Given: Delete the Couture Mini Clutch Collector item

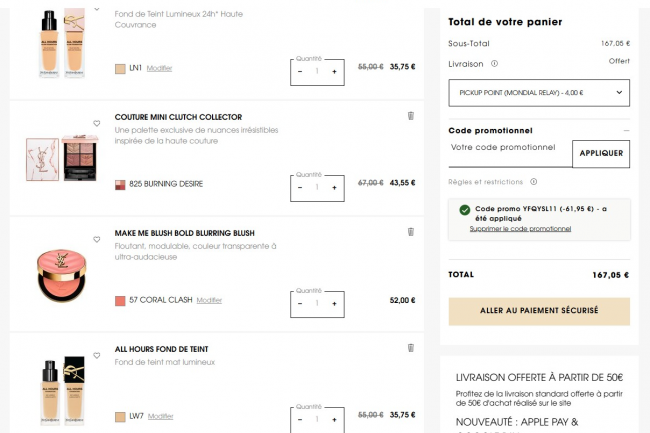Looking at the screenshot, I should pyautogui.click(x=410, y=116).
